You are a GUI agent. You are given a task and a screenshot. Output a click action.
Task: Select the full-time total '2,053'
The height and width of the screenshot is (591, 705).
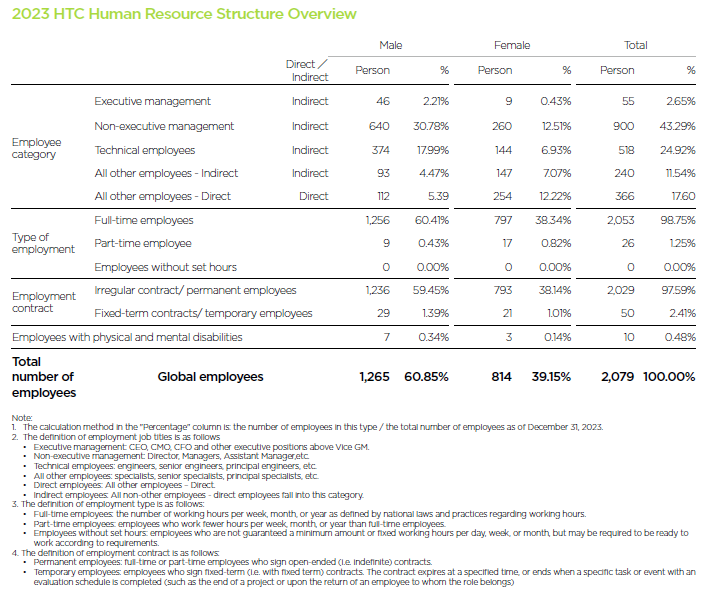(620, 220)
